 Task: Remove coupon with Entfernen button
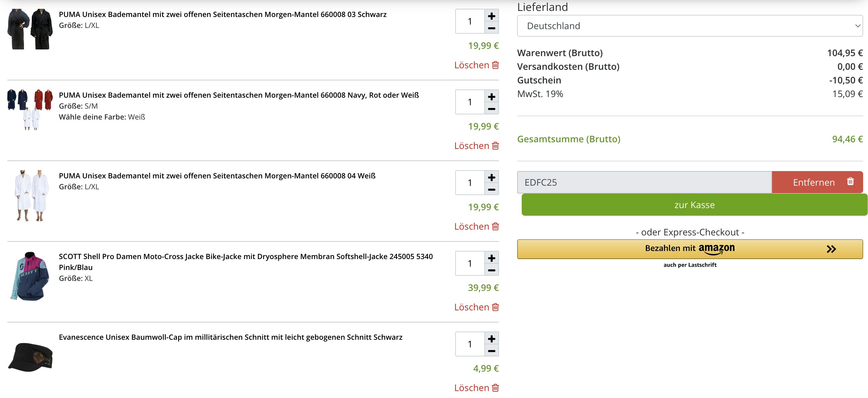click(x=817, y=182)
